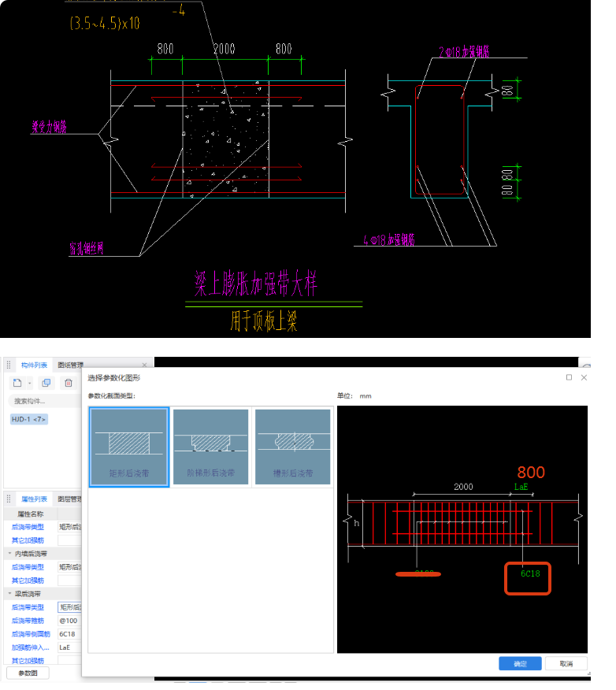
Task: Select the 矩形后浇带 section type thumbnail
Action: 129,447
